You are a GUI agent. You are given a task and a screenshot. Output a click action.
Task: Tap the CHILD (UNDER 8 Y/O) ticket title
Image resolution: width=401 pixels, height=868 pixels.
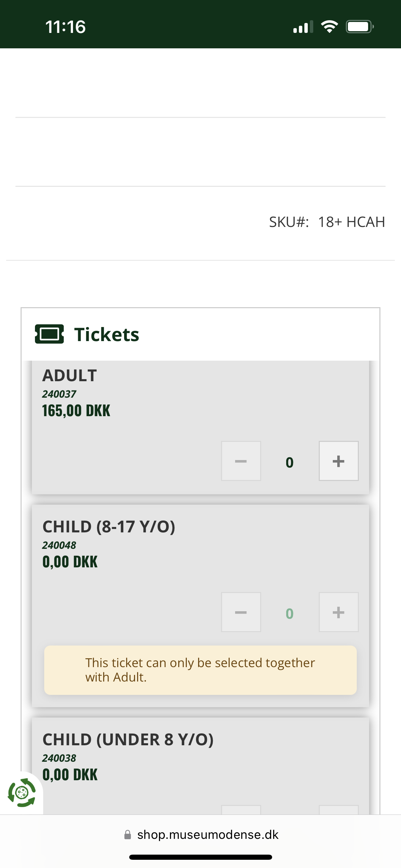coord(128,739)
